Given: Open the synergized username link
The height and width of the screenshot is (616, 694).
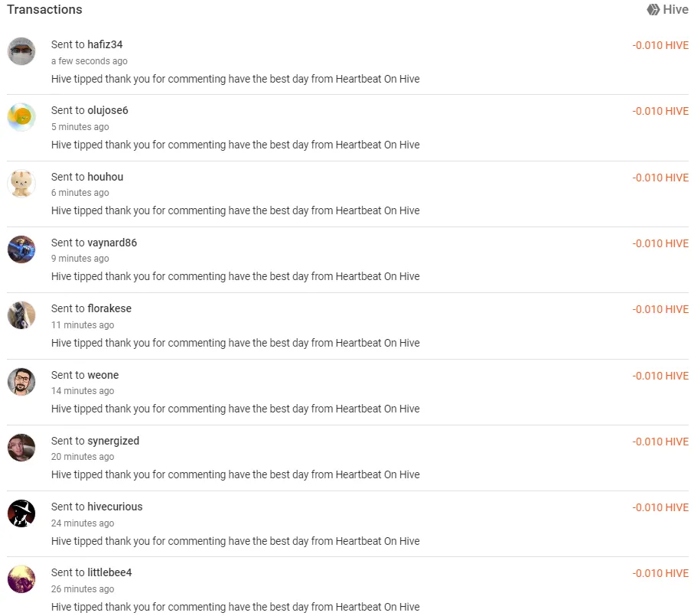Looking at the screenshot, I should [x=113, y=441].
